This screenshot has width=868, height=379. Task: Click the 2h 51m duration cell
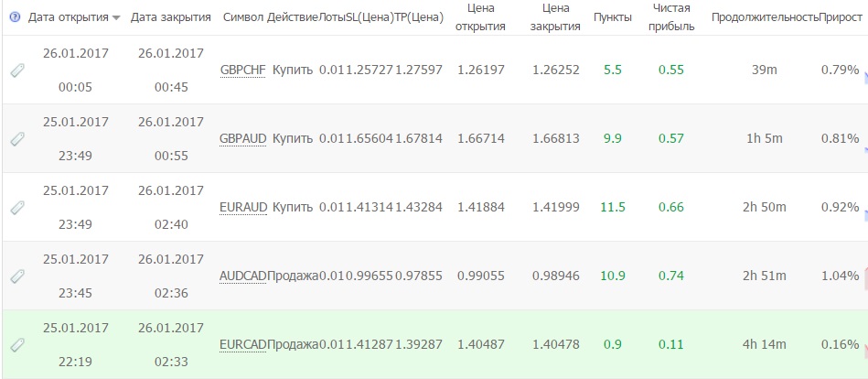click(765, 276)
